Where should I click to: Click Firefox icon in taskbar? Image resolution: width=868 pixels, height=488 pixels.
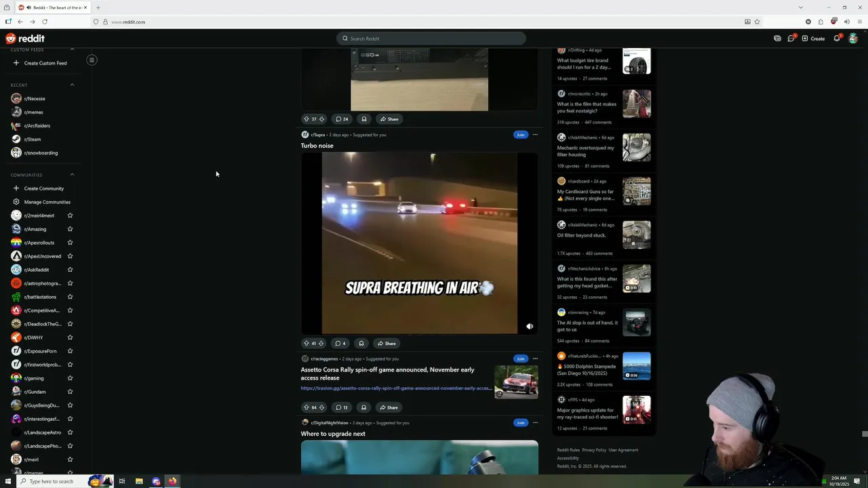tap(172, 481)
